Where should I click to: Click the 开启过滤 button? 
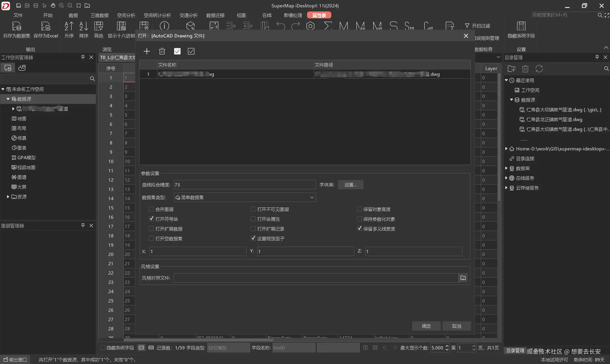(477, 26)
